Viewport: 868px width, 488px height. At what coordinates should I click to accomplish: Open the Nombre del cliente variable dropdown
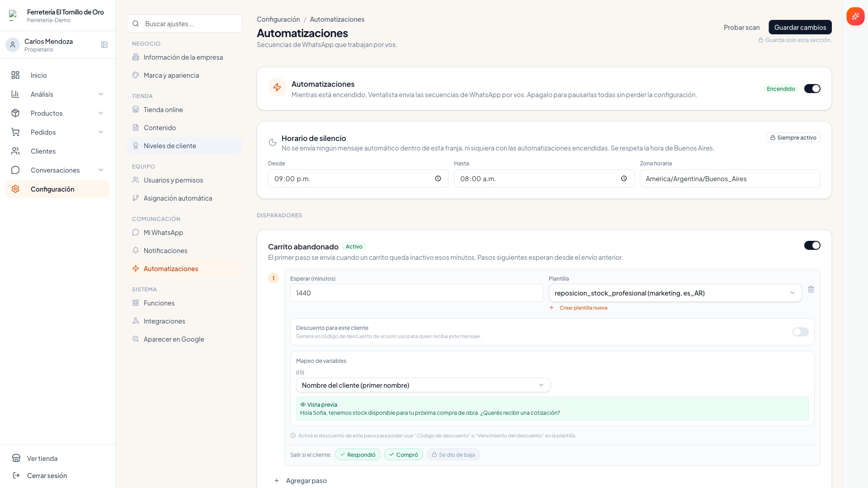pos(423,385)
